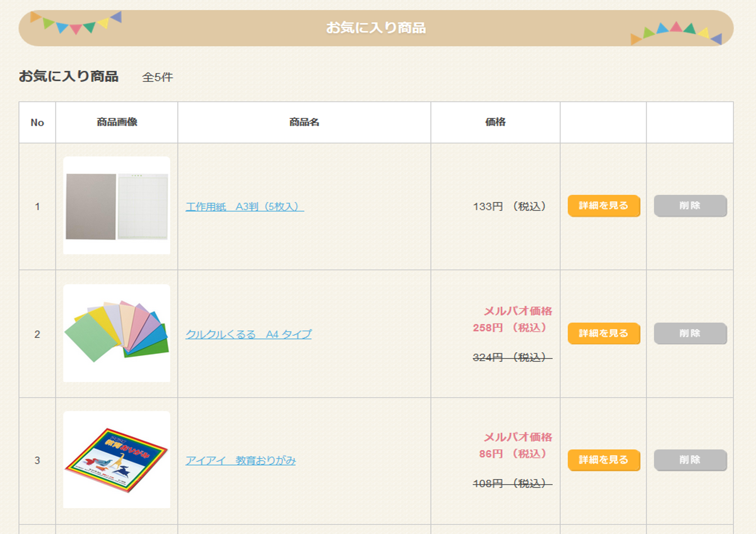This screenshot has height=534, width=756.
Task: Click the No column header
Action: tap(37, 122)
